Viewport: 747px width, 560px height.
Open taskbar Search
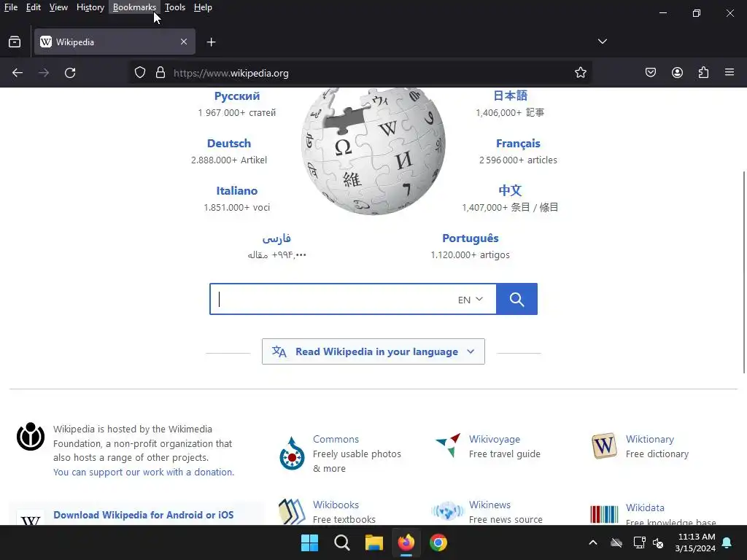tap(341, 542)
